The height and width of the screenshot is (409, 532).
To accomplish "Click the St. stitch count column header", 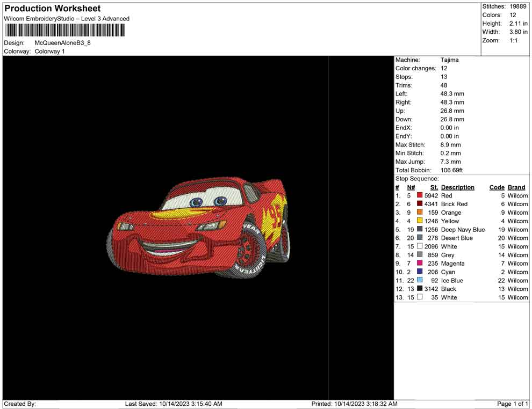I will [434, 187].
